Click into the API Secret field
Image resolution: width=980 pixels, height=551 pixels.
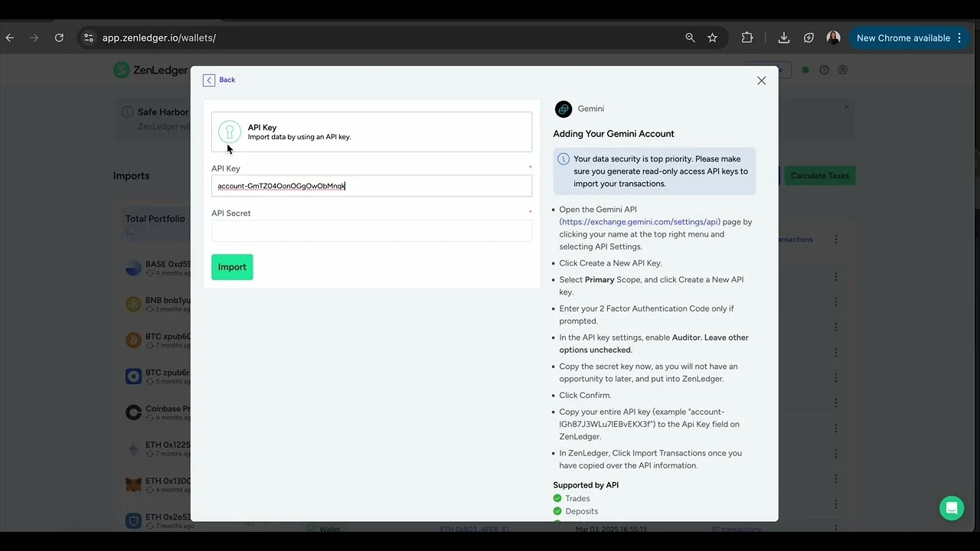371,231
